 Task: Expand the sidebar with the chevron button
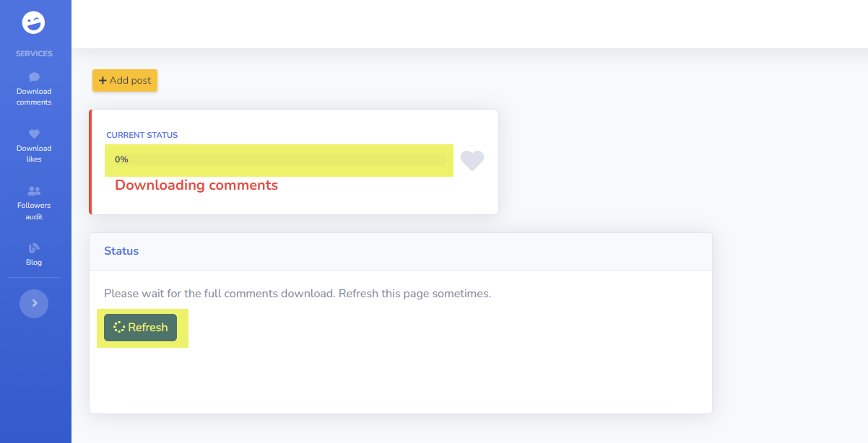(34, 304)
